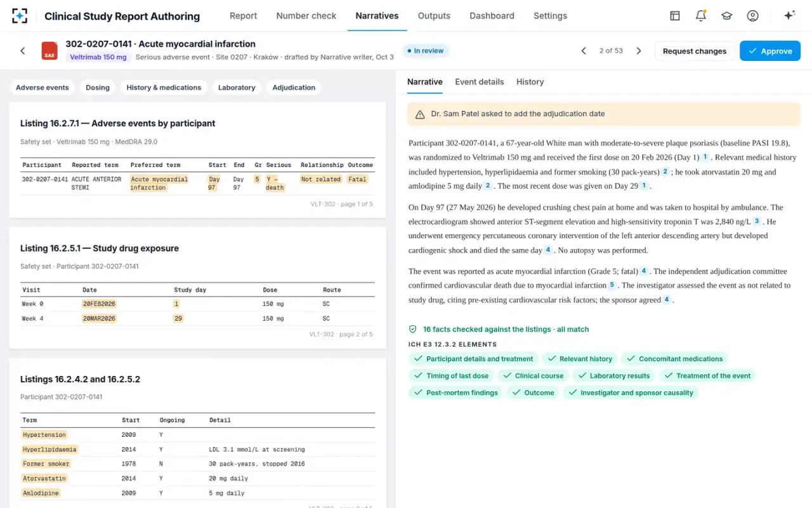Screen dimensions: 812x508
Task: Switch to the Narrative sub-tab
Action: tap(425, 82)
